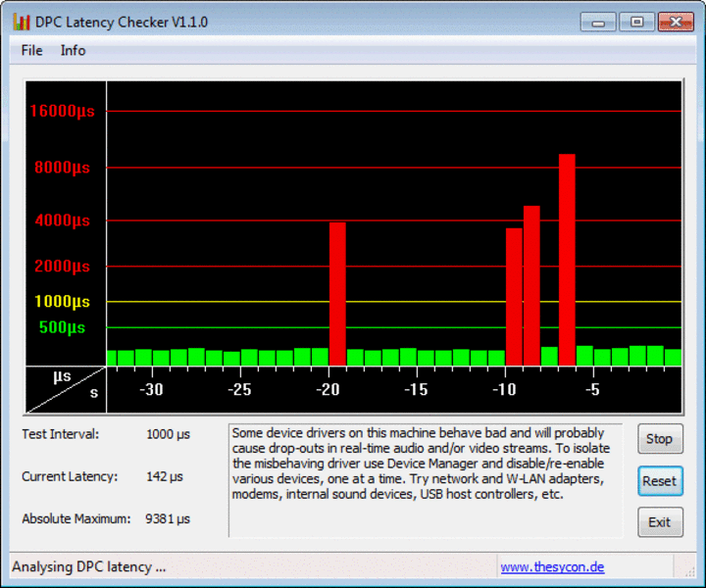Click the Absolute Maximum label
Screen dimensions: 706x588
pyautogui.click(x=76, y=518)
